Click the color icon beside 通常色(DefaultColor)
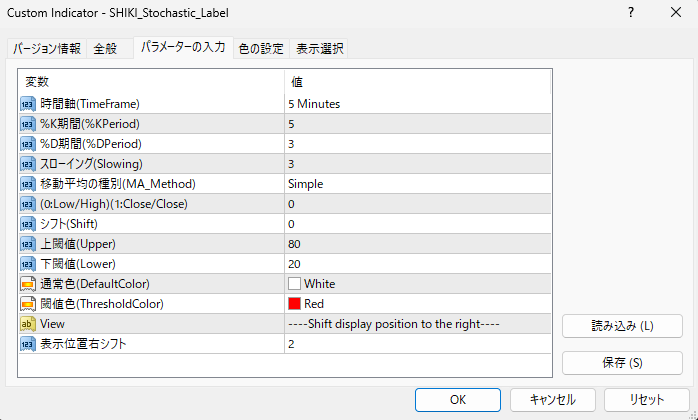Screen dimensions: 698x420 pyautogui.click(x=28, y=283)
